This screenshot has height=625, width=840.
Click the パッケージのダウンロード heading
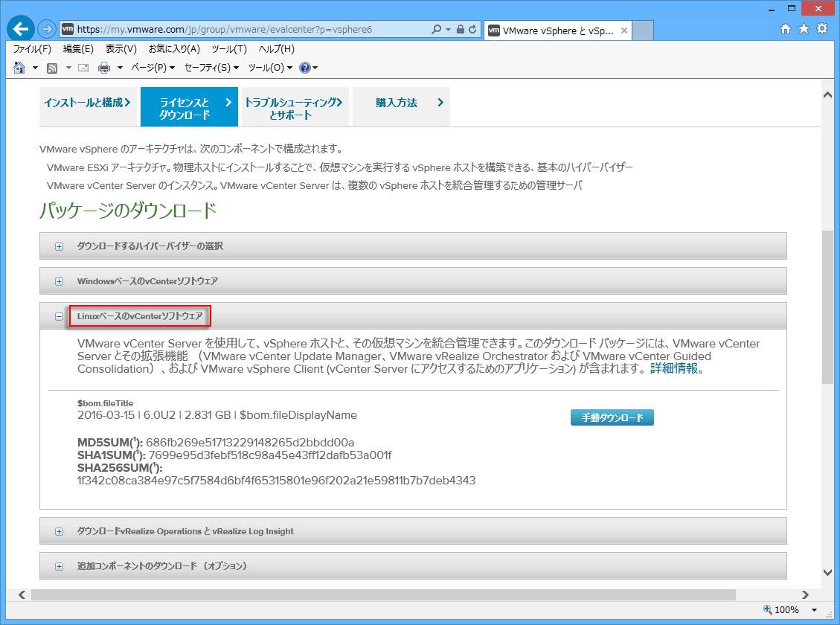coord(128,210)
